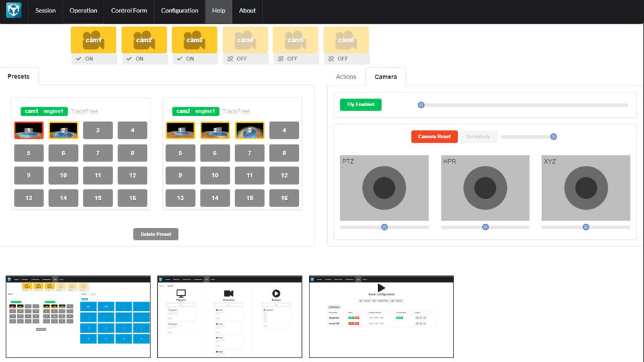Select the disabled cam5 camera icon
This screenshot has width=644, height=362.
296,40
